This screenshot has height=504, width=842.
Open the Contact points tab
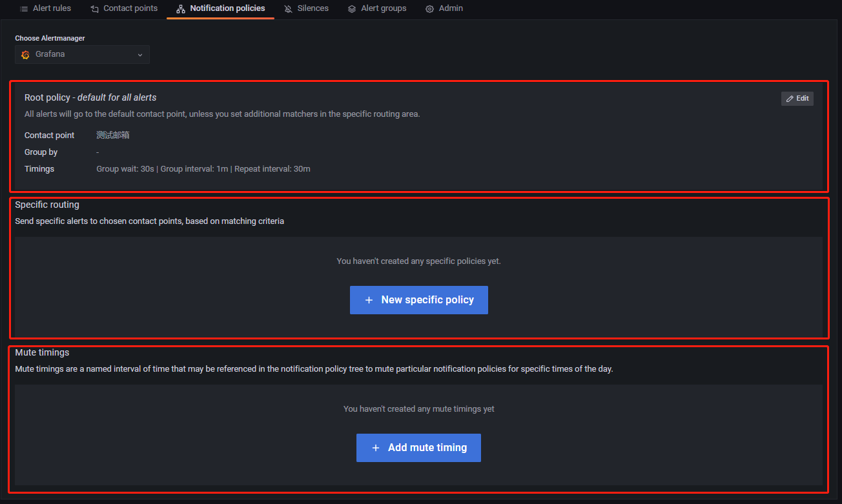130,8
